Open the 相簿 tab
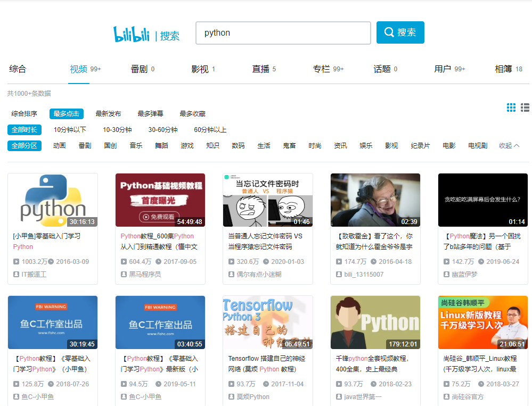 (509, 69)
